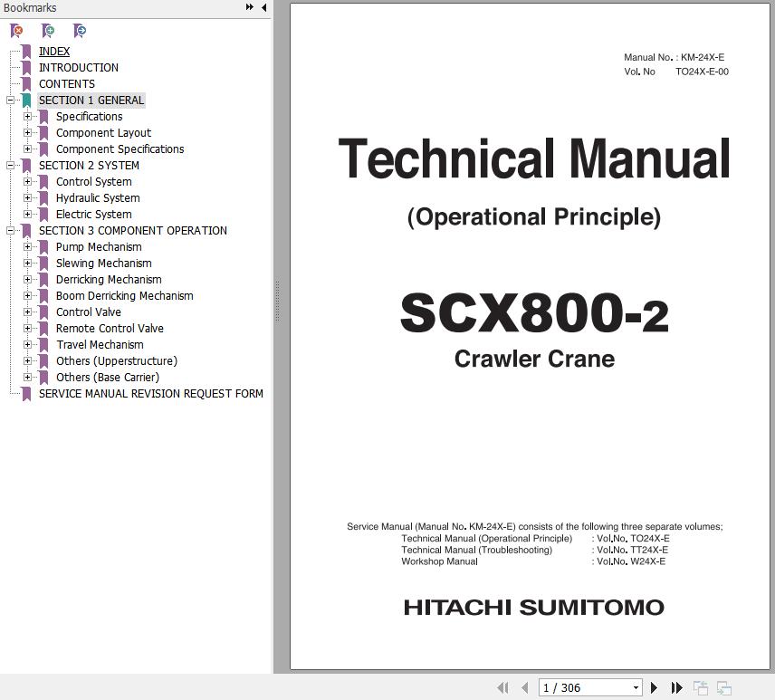Expand the Component Specifications bookmark
Viewport: 775px width, 700px height.
[x=28, y=149]
